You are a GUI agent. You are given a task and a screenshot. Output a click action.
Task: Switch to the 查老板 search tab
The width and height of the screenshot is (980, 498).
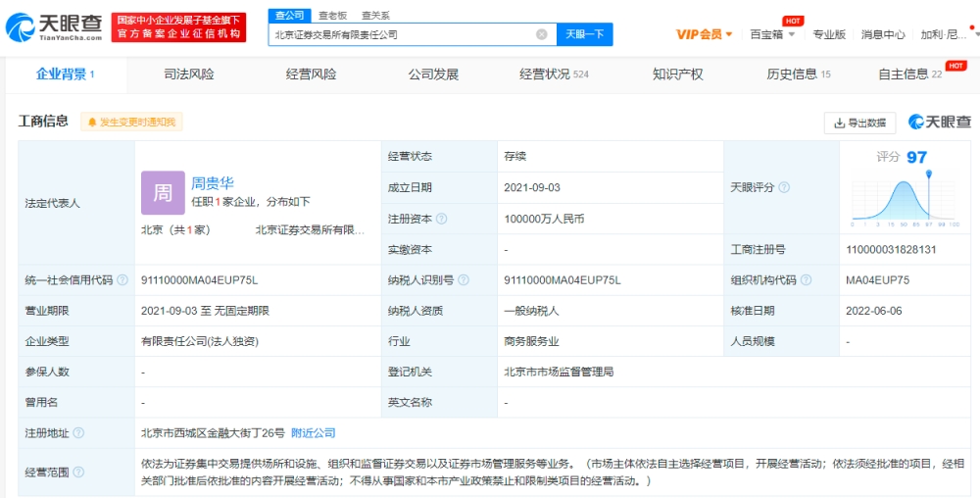tap(332, 16)
